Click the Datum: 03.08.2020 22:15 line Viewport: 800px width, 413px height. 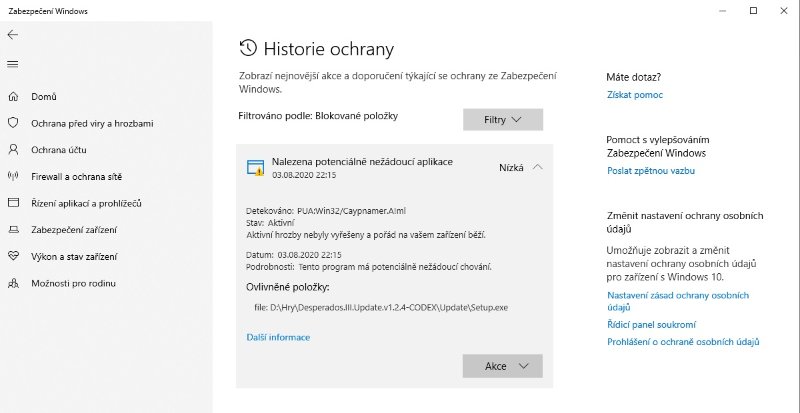click(x=294, y=254)
